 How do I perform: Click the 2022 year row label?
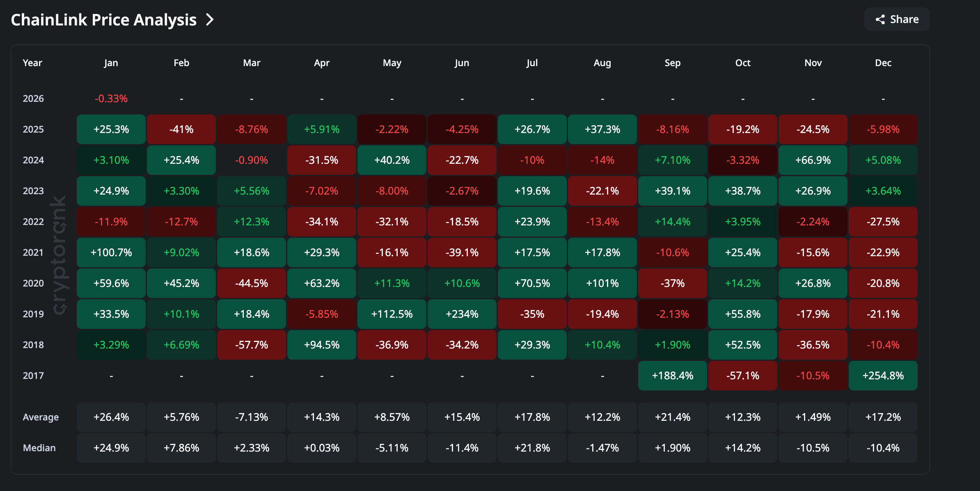pyautogui.click(x=33, y=222)
